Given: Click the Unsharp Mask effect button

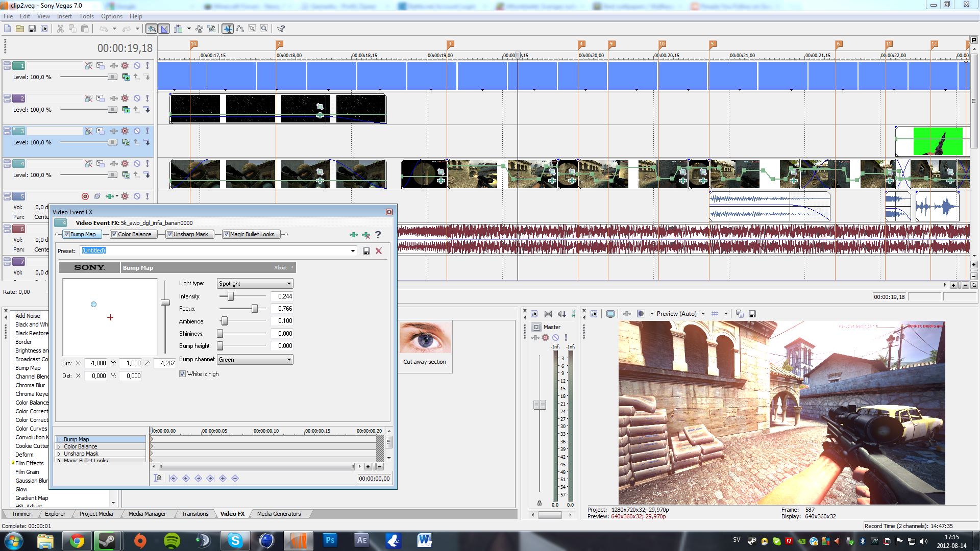Looking at the screenshot, I should click(190, 235).
